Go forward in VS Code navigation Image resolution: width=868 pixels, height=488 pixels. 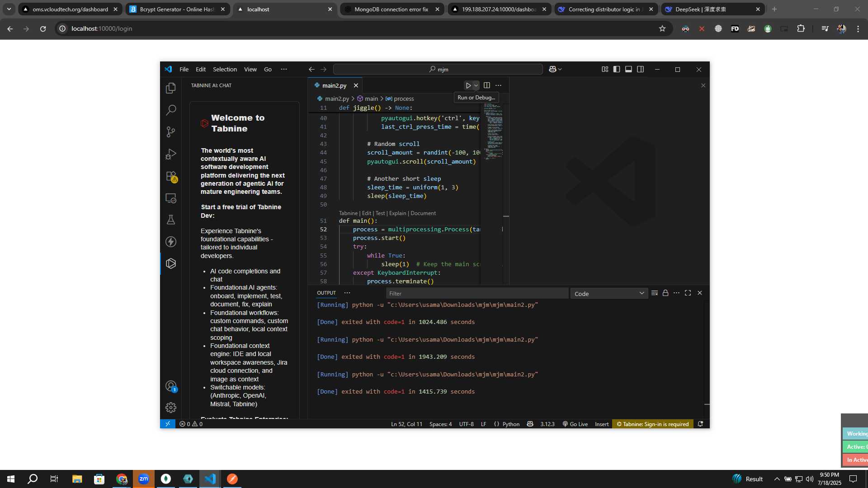[324, 69]
